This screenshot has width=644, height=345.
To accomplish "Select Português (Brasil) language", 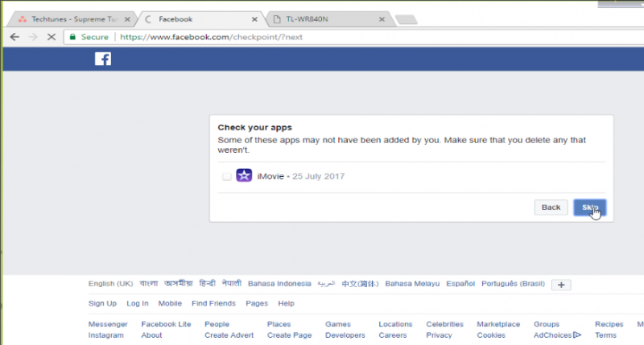I will (x=513, y=284).
